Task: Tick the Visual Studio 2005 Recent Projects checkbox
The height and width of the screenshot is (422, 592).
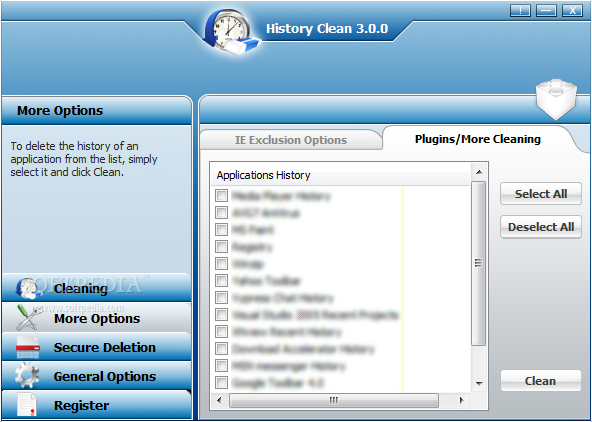Action: (x=222, y=314)
